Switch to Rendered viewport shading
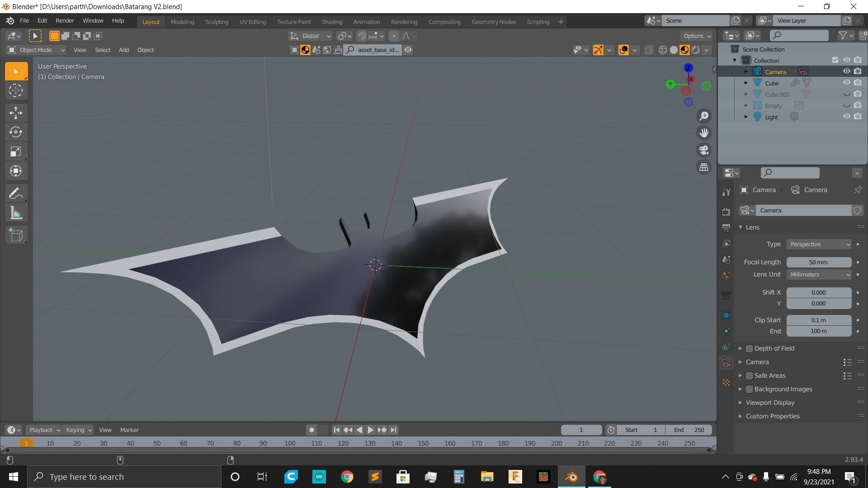This screenshot has height=488, width=868. click(696, 50)
